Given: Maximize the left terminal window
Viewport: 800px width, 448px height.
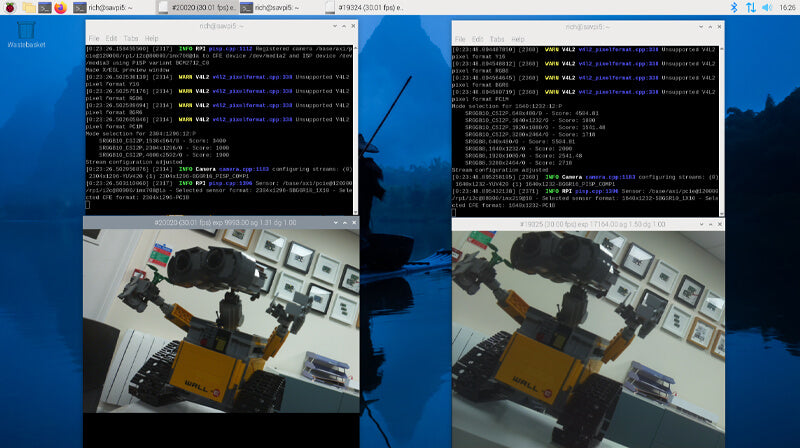Looking at the screenshot, I should pos(344,26).
